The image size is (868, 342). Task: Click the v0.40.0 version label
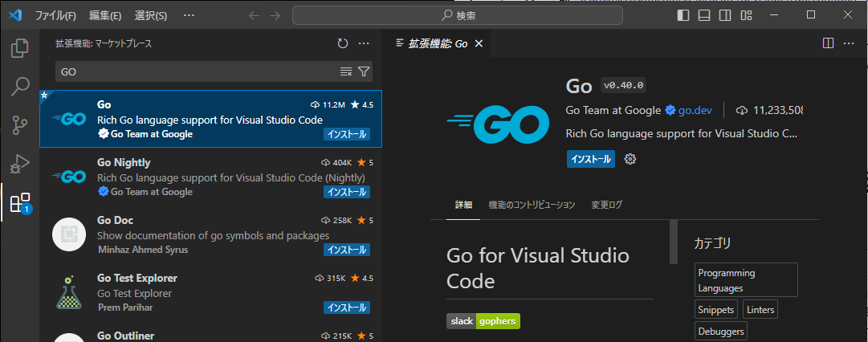click(x=623, y=86)
